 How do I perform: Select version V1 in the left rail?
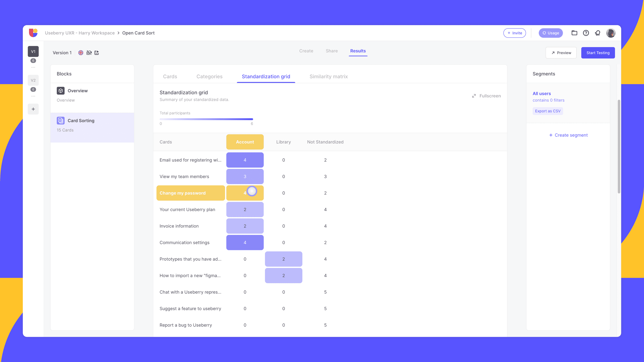point(33,51)
